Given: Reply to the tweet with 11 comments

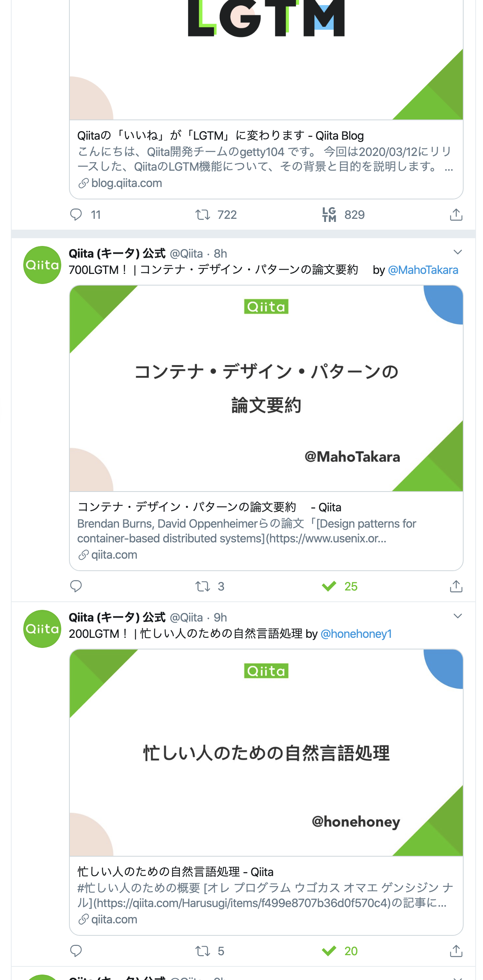Looking at the screenshot, I should pyautogui.click(x=76, y=215).
